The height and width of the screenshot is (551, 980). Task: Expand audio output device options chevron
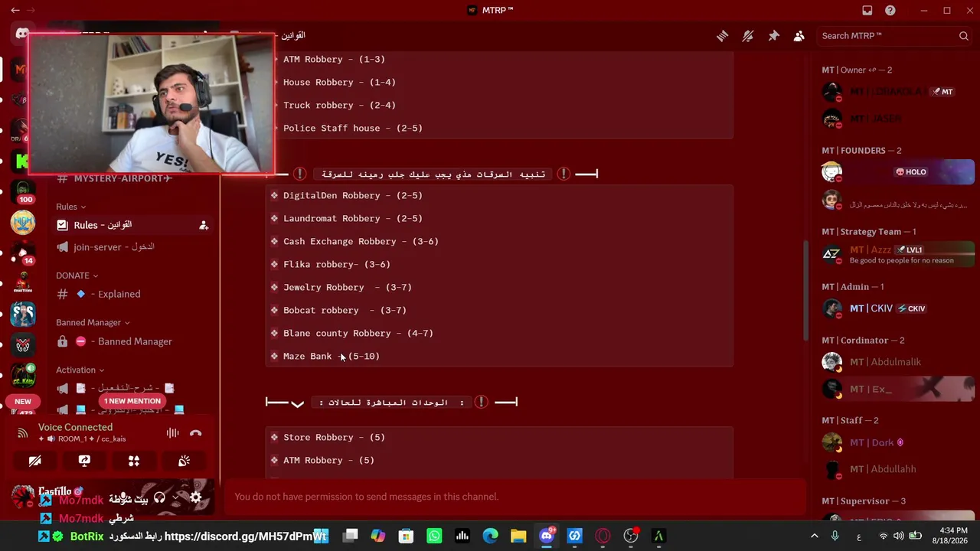175,497
